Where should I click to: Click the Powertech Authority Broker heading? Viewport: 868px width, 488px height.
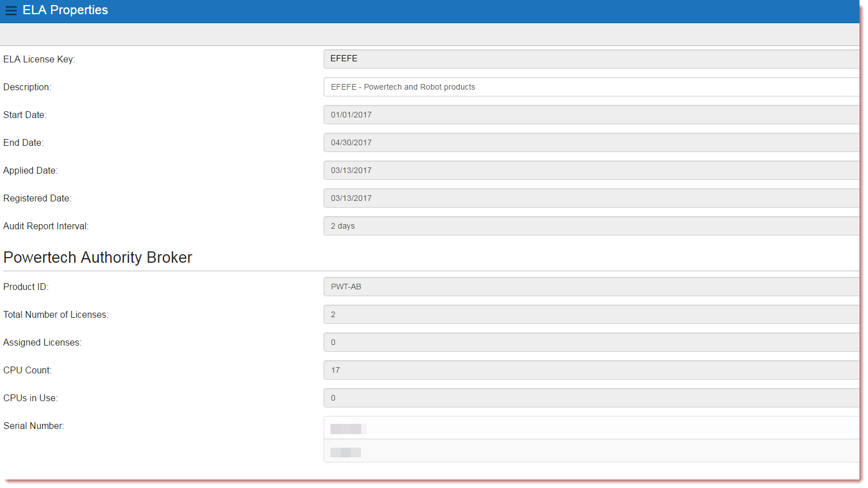[98, 258]
